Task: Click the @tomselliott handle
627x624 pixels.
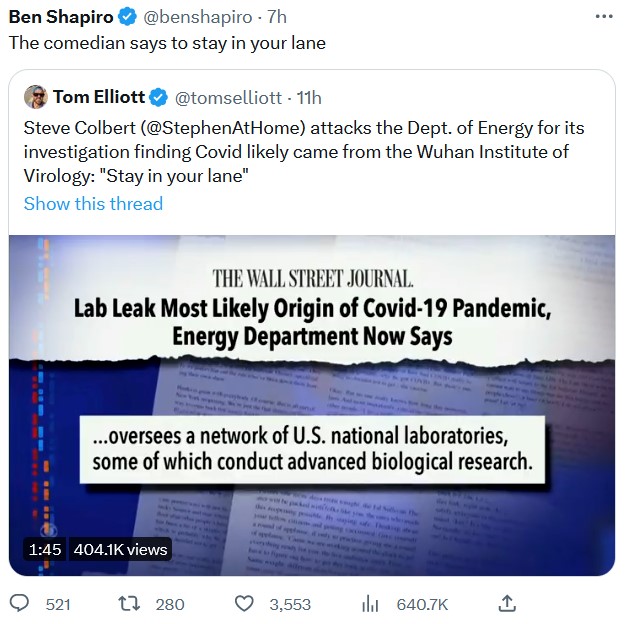Action: coord(230,97)
